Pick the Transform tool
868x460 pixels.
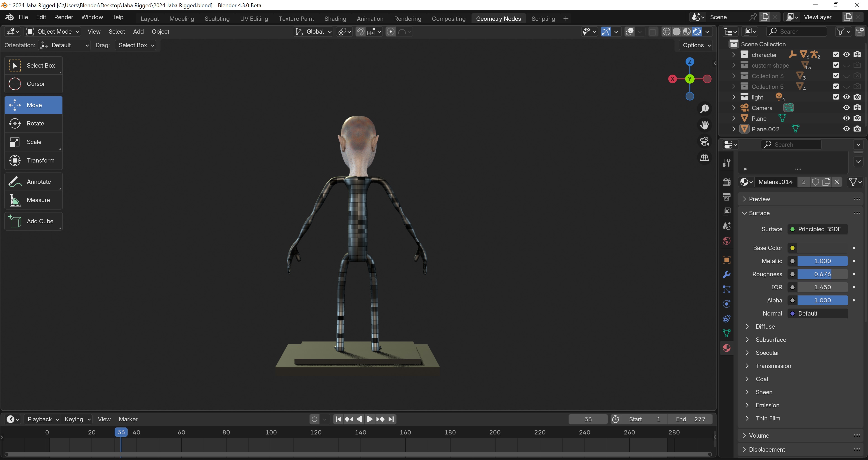pos(33,160)
